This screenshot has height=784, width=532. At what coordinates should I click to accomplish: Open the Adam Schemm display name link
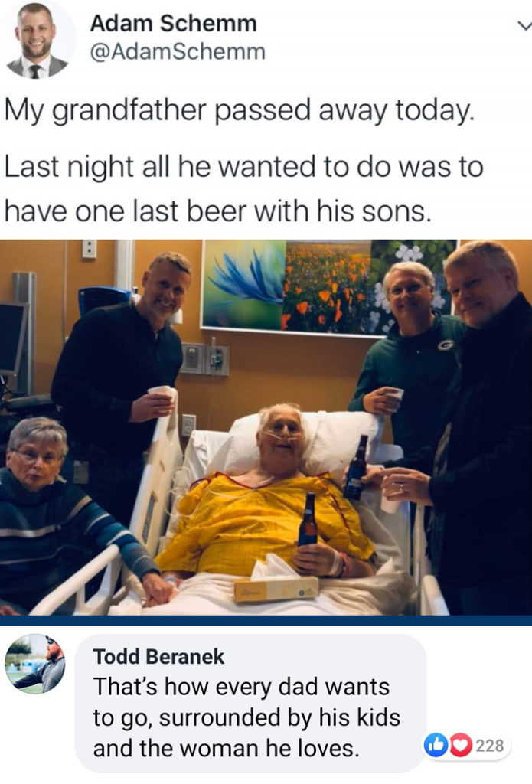173,23
